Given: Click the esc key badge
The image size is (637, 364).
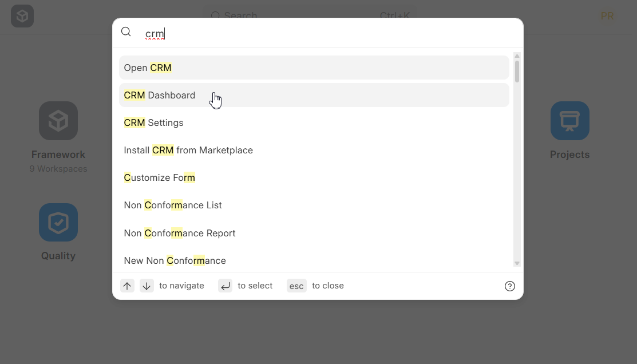Looking at the screenshot, I should pyautogui.click(x=296, y=286).
